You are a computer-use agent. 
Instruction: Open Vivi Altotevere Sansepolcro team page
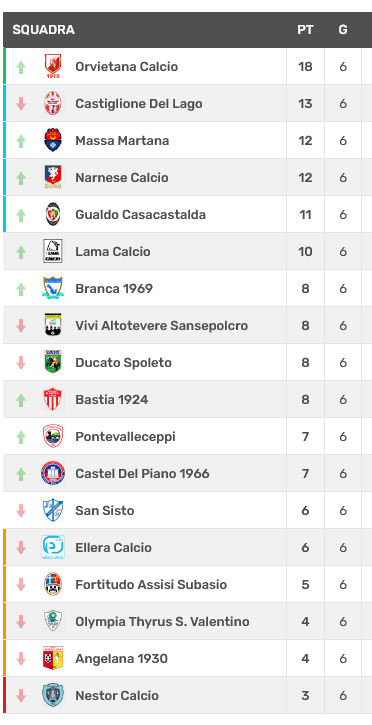[x=162, y=326]
